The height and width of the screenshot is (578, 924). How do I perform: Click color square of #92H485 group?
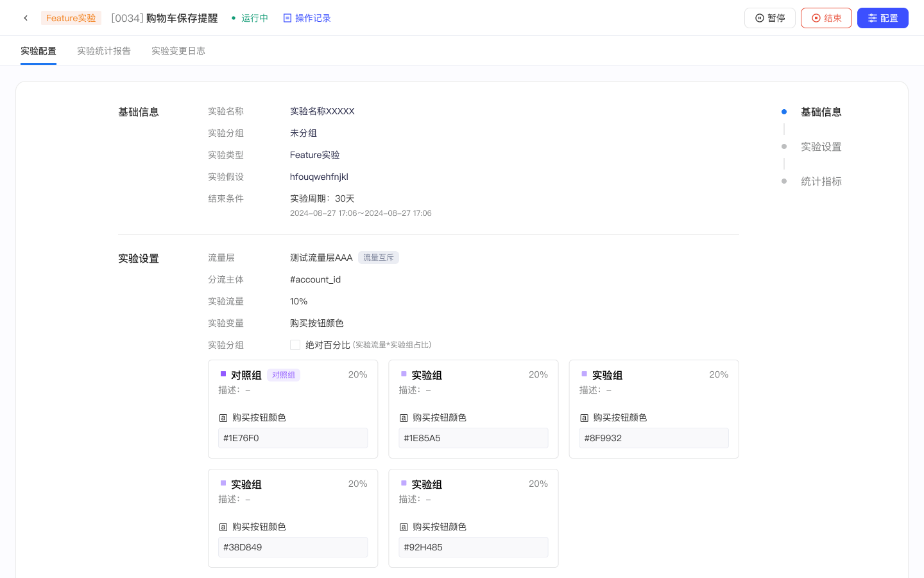click(x=404, y=483)
